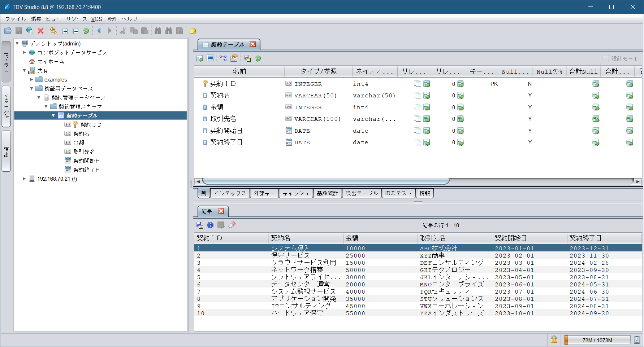Click the lineage tree diagram icon
The height and width of the screenshot is (347, 644).
click(223, 58)
